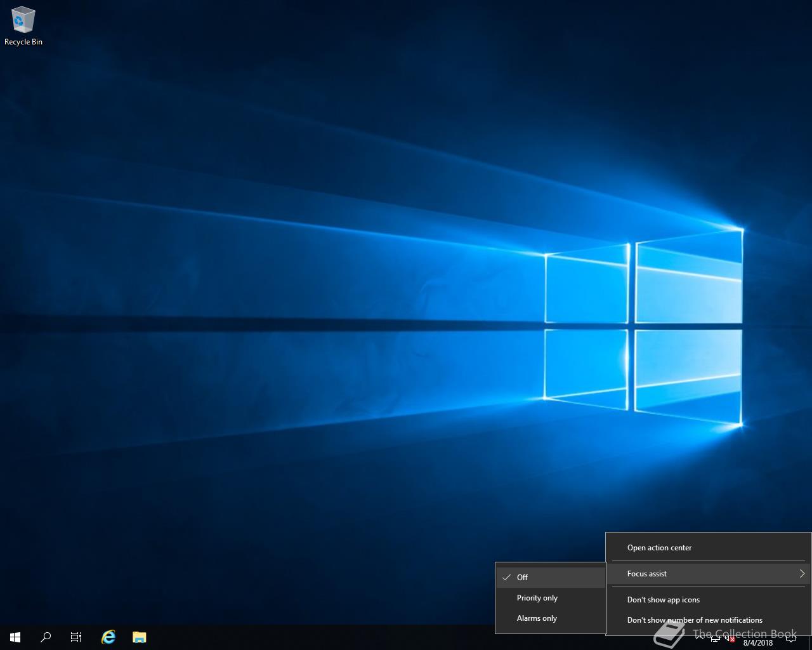The width and height of the screenshot is (812, 650).
Task: Click the muted volume tray icon
Action: click(x=730, y=639)
